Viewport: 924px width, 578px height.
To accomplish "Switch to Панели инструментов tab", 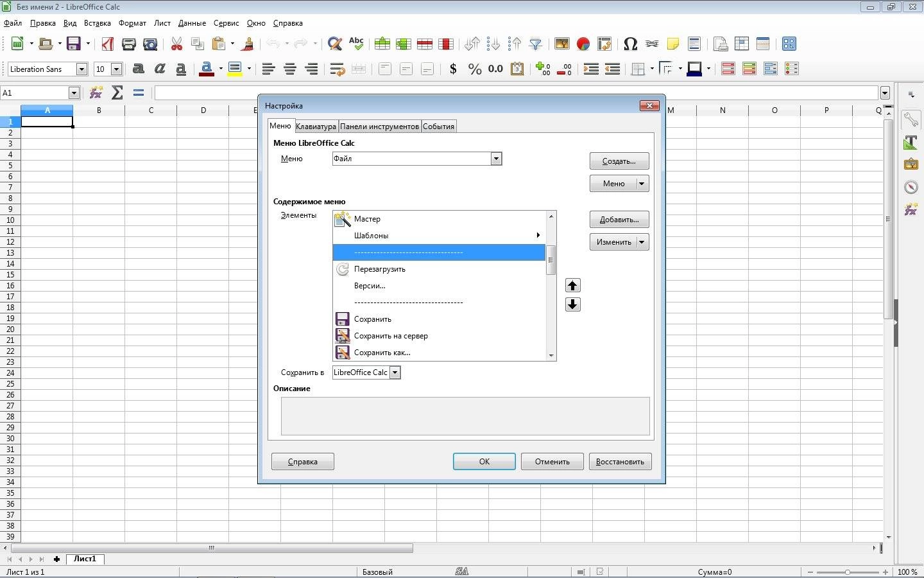I will pyautogui.click(x=379, y=127).
